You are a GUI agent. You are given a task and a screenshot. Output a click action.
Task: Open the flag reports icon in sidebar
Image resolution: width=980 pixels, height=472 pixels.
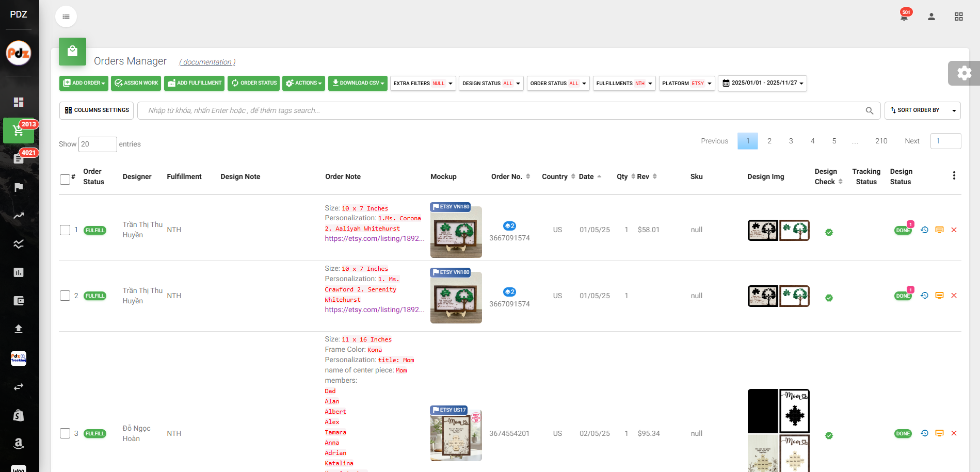(19, 187)
